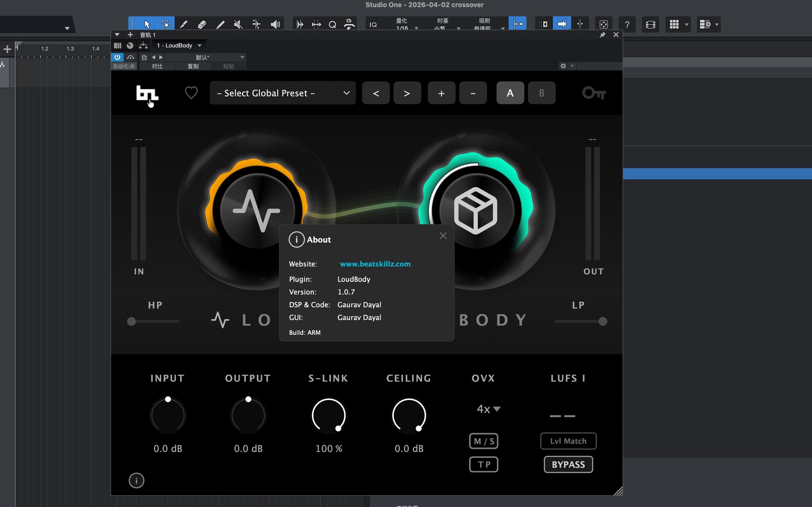Click the info icon at bottom left
812x507 pixels.
tap(136, 480)
